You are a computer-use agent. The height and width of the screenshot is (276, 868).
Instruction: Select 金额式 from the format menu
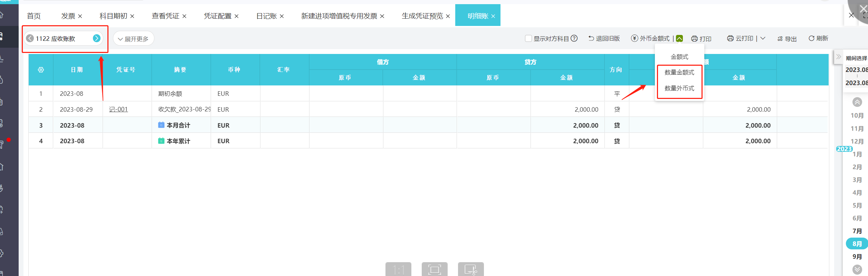pos(679,57)
